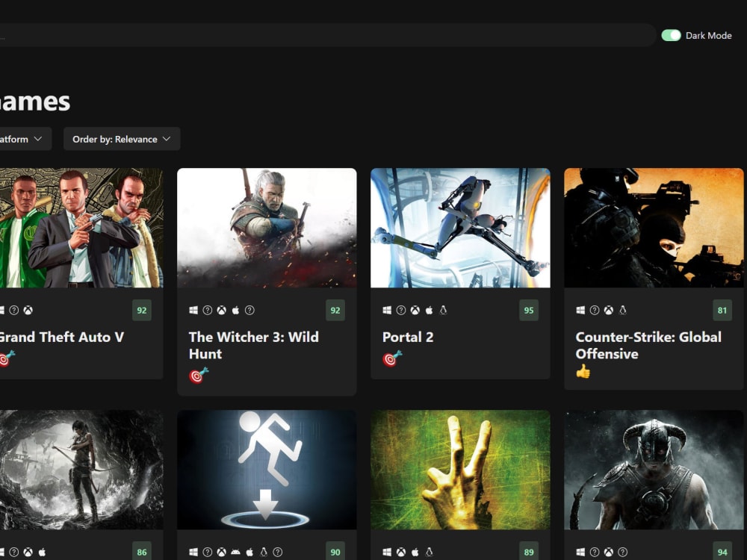Open the Portal 2 title link
Image resolution: width=747 pixels, height=560 pixels.
[x=408, y=337]
